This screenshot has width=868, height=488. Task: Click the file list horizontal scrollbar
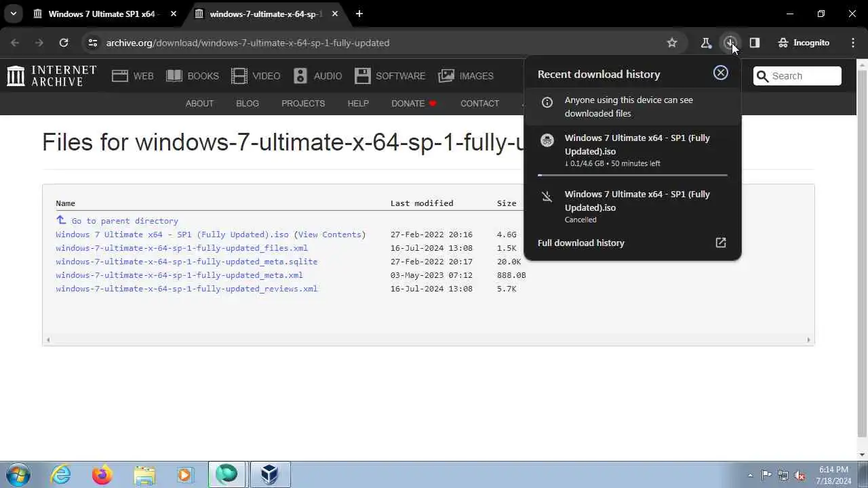pyautogui.click(x=428, y=340)
